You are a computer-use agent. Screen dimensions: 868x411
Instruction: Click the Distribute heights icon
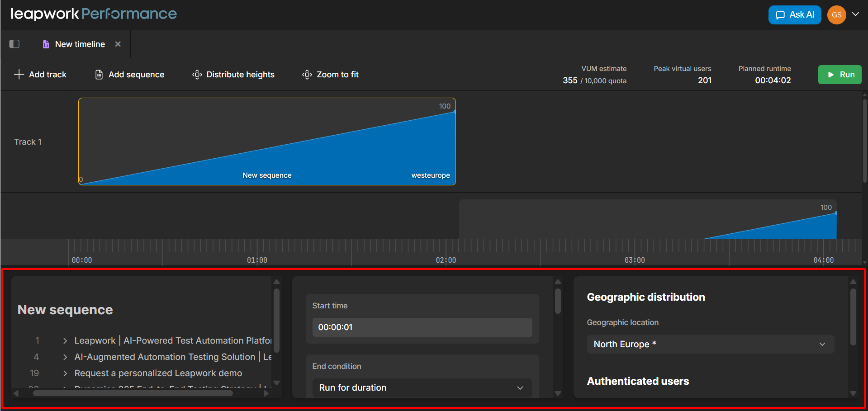pos(197,75)
